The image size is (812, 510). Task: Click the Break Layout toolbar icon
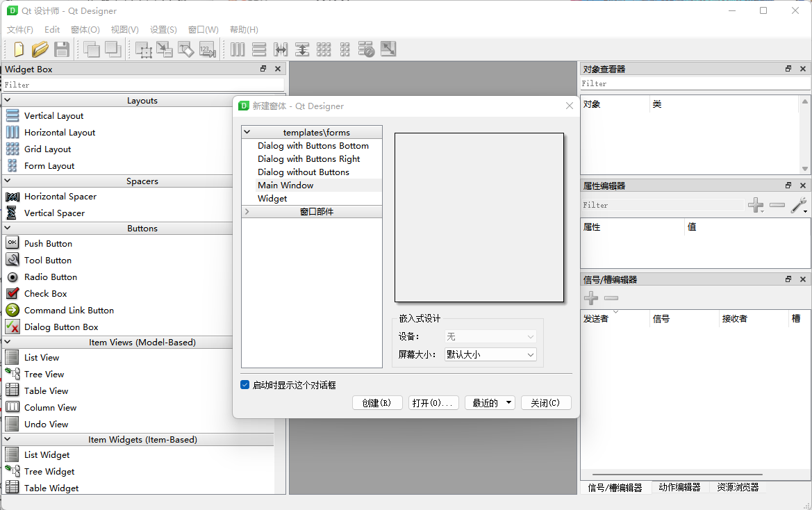366,49
